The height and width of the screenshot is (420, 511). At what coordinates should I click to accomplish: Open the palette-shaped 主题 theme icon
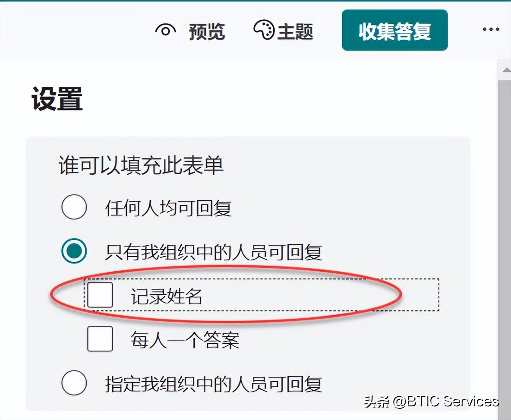point(262,29)
